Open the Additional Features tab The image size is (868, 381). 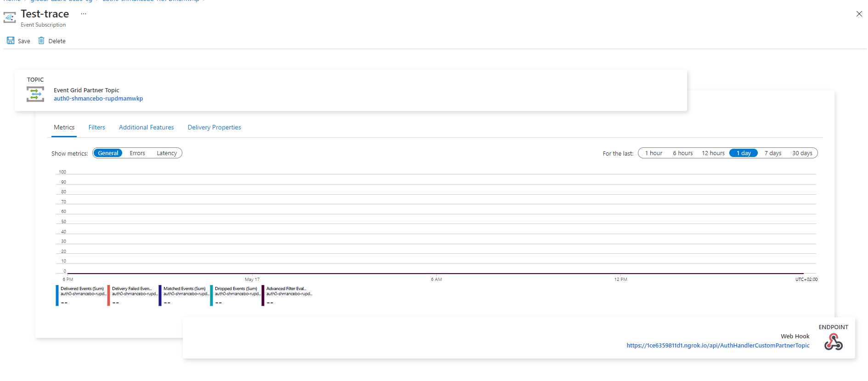point(147,128)
